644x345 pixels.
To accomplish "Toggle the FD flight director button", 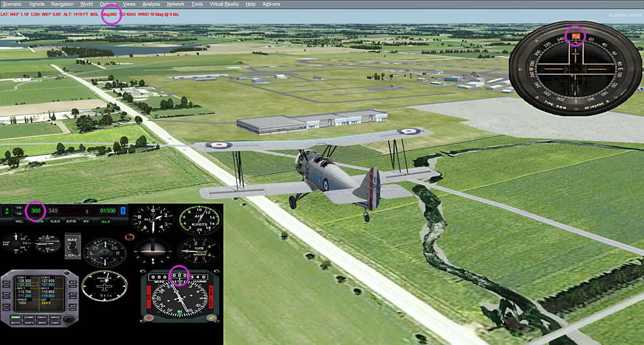I will pyautogui.click(x=19, y=207).
